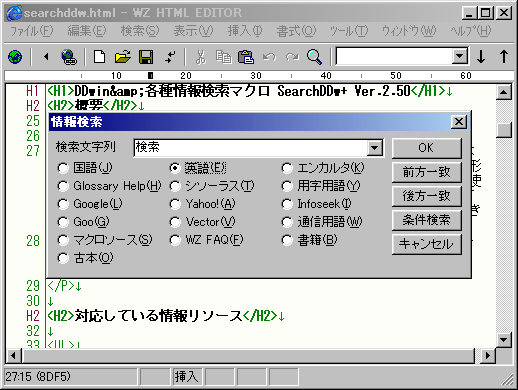Screen dimensions: 518x390
Task: Click the 挿入 mode indicator in status bar
Action: coord(186,377)
